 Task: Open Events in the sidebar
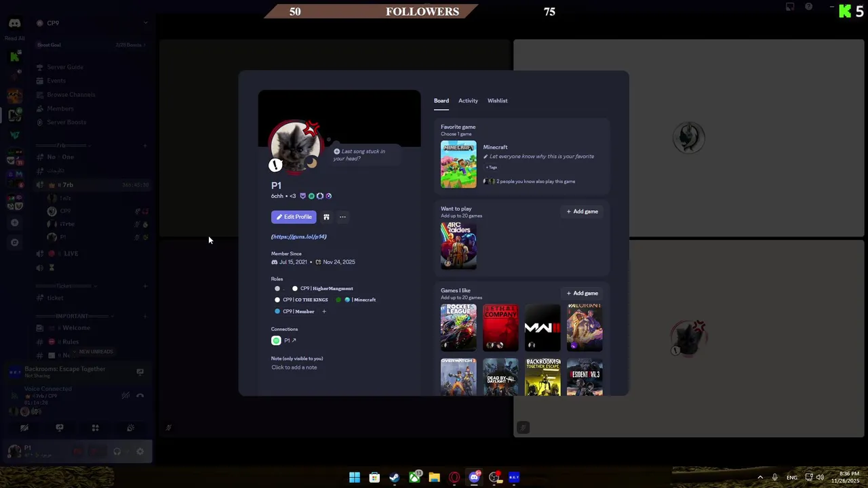56,81
